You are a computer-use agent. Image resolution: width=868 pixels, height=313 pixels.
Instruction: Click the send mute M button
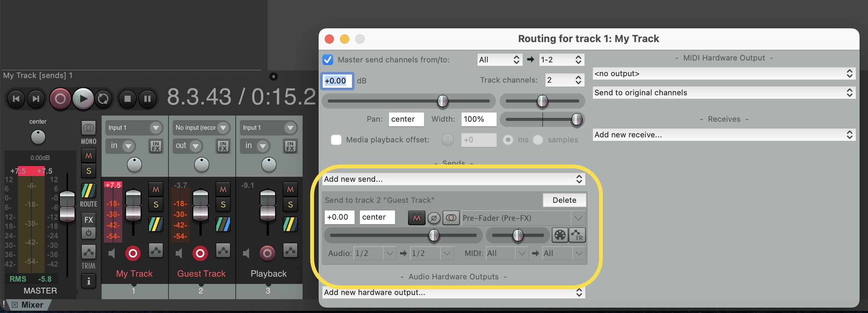[416, 218]
